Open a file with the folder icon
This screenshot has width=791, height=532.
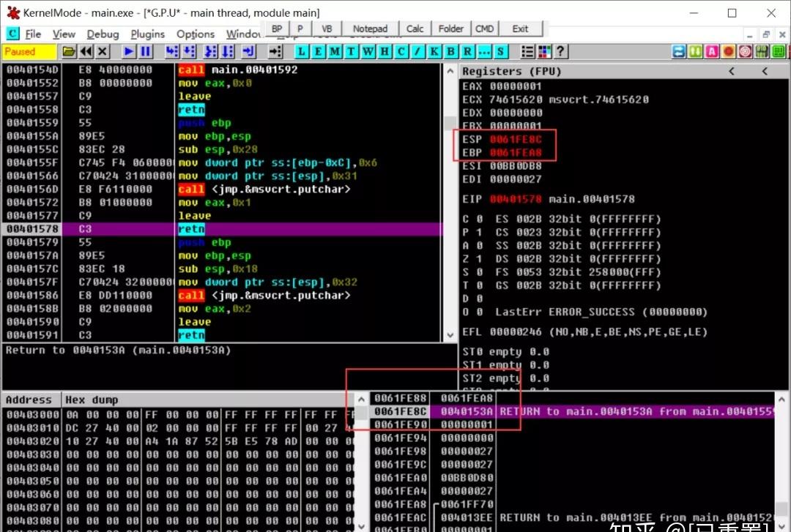[69, 51]
